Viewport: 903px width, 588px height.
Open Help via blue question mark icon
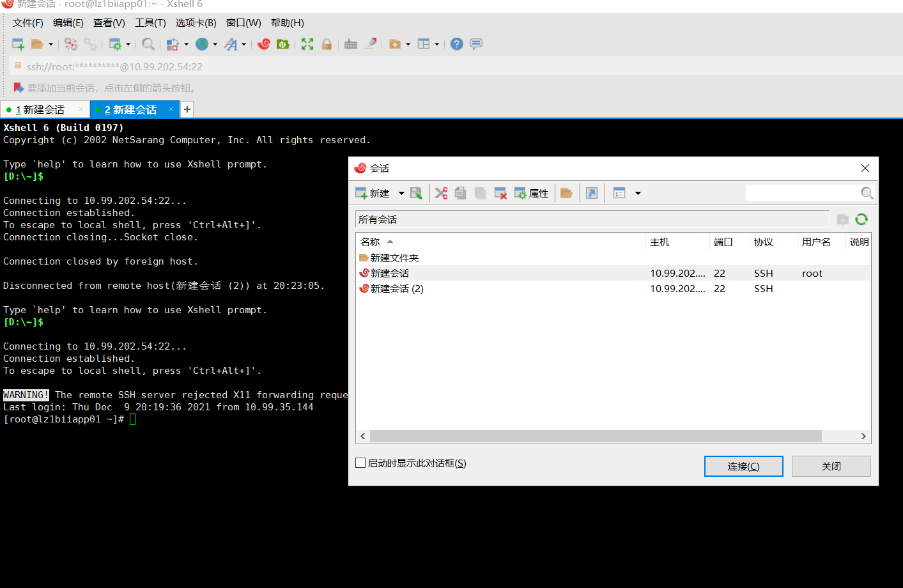pos(457,44)
